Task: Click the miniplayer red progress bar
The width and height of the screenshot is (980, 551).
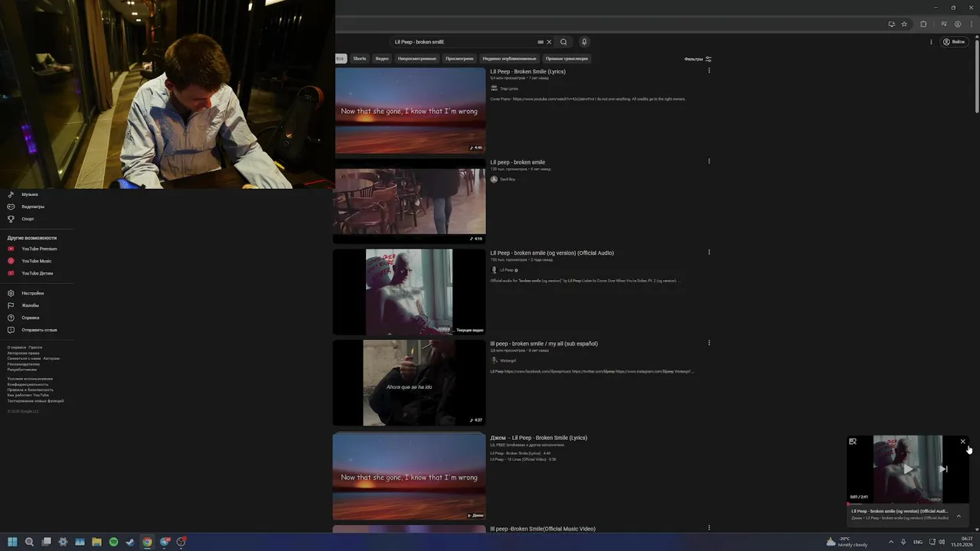Action: [x=908, y=503]
